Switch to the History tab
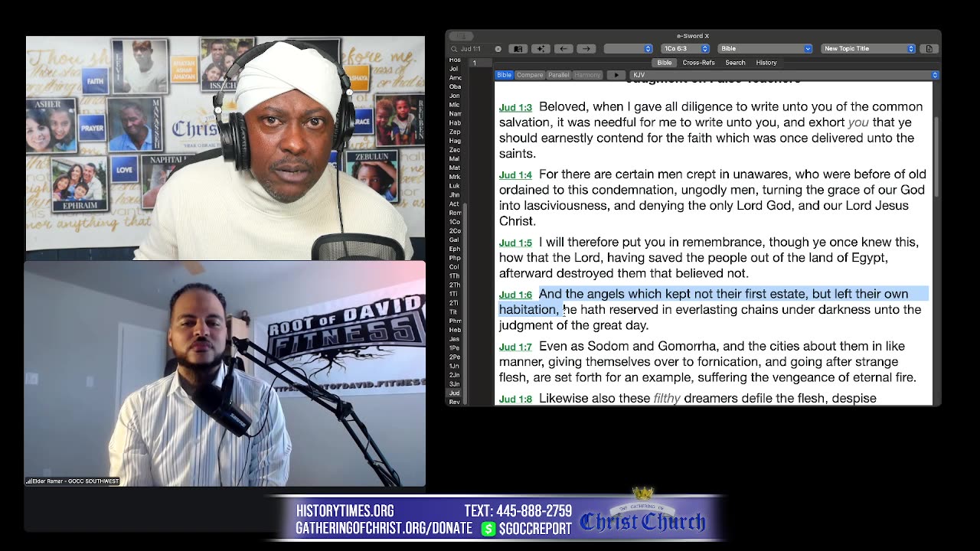This screenshot has height=551, width=980. (766, 63)
